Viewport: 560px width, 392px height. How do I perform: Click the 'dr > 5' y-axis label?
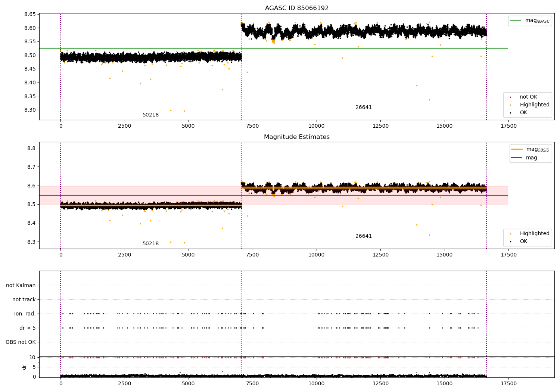click(x=28, y=328)
